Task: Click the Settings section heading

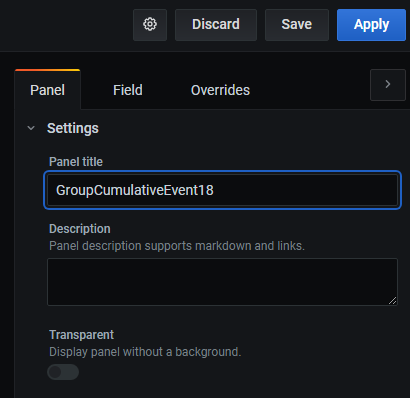Action: coord(73,128)
